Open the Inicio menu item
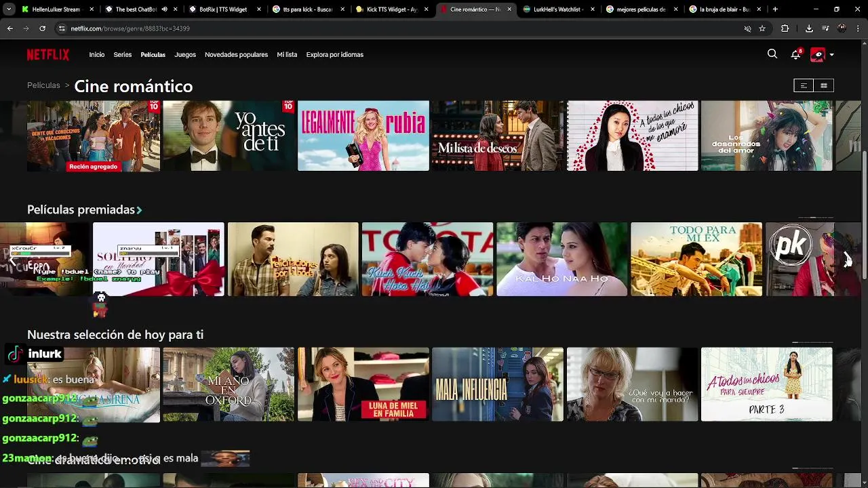Image resolution: width=868 pixels, height=488 pixels. tap(97, 55)
